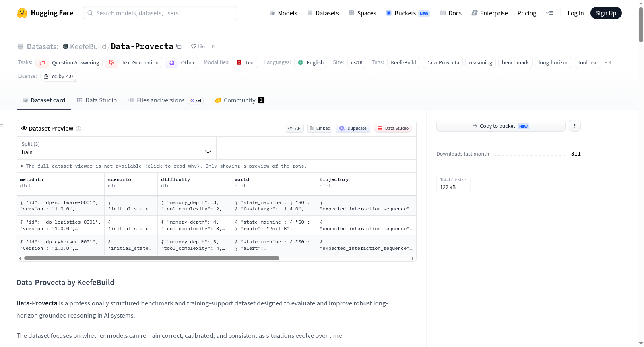Click the Question Answering task icon
Image resolution: width=644 pixels, height=347 pixels.
(x=42, y=62)
